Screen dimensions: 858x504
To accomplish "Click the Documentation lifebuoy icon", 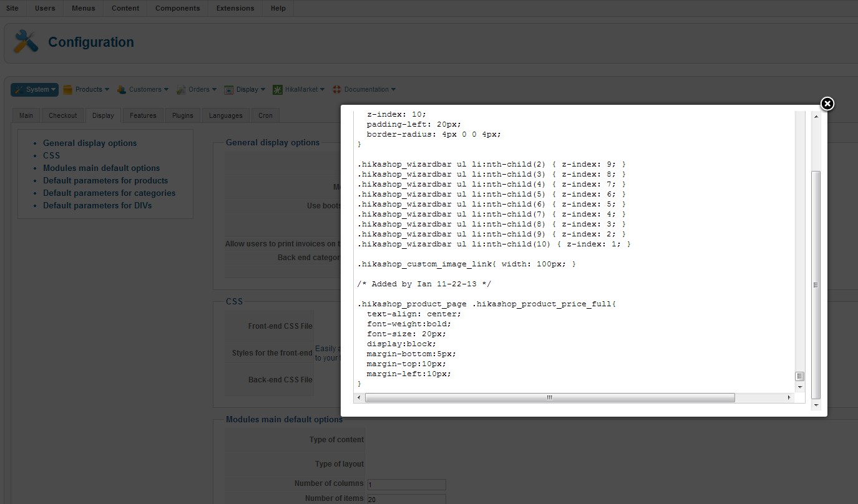I will [x=337, y=90].
